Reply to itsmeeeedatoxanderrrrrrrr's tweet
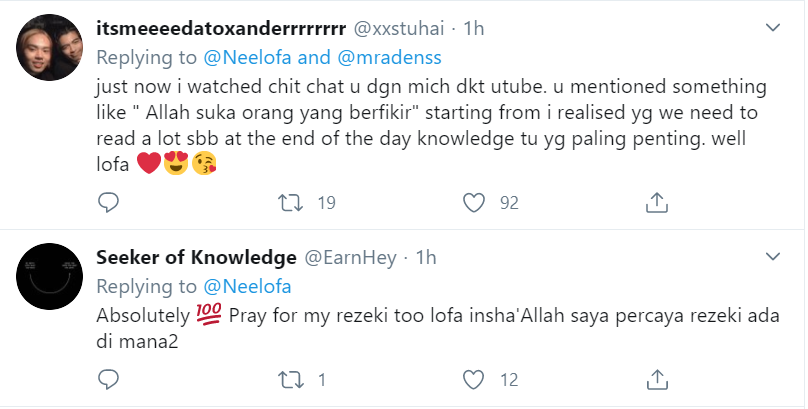This screenshot has width=808, height=409. pyautogui.click(x=109, y=203)
